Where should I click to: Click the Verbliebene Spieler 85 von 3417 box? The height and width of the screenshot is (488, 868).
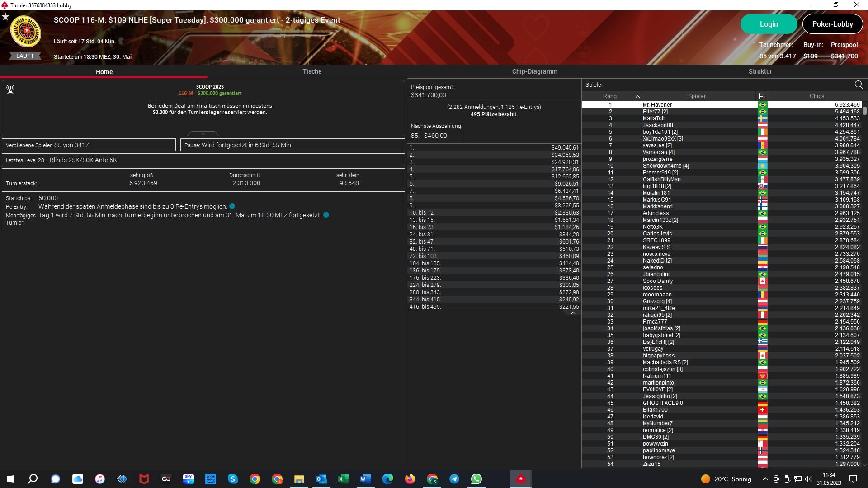[89, 145]
